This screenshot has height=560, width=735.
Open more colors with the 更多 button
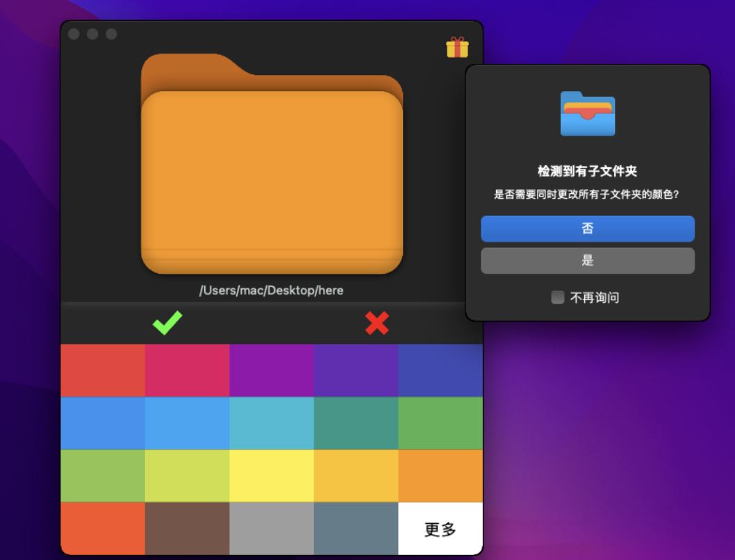click(x=441, y=529)
